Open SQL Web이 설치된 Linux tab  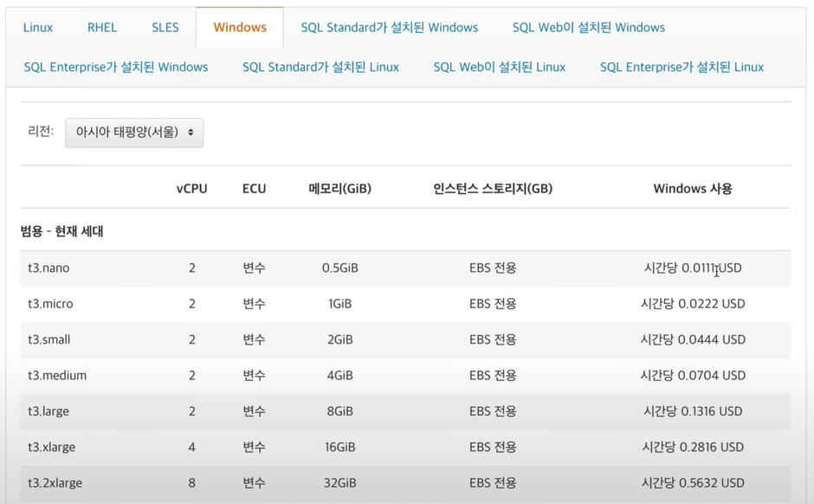pyautogui.click(x=500, y=67)
